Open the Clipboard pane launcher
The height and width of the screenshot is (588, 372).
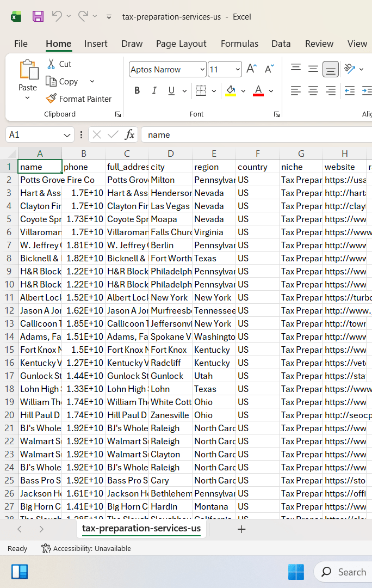pos(118,114)
